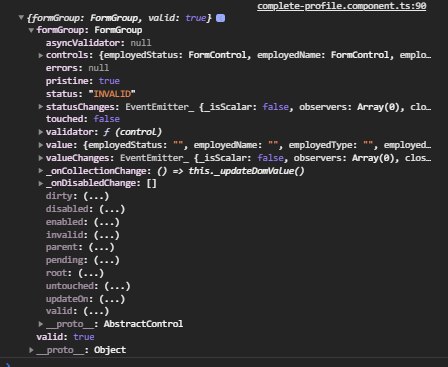Invoke the invalid getter (...)

pyautogui.click(x=107, y=235)
